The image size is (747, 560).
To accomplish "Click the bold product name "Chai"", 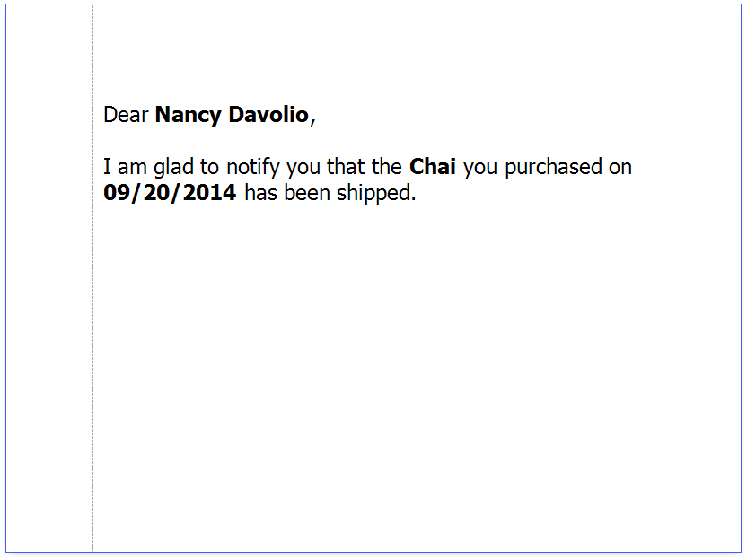I will 433,168.
